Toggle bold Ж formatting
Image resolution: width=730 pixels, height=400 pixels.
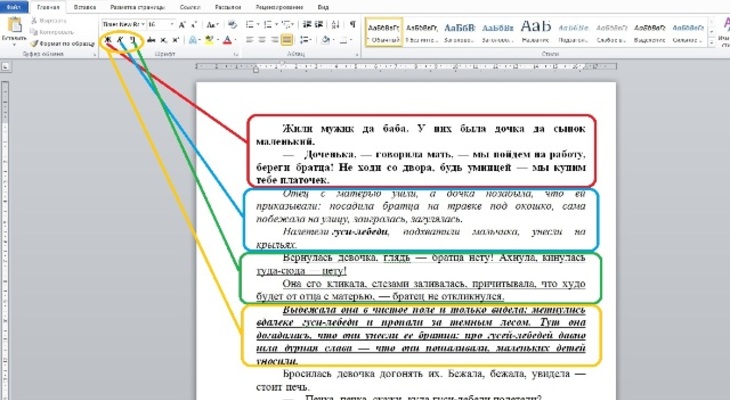click(x=108, y=40)
